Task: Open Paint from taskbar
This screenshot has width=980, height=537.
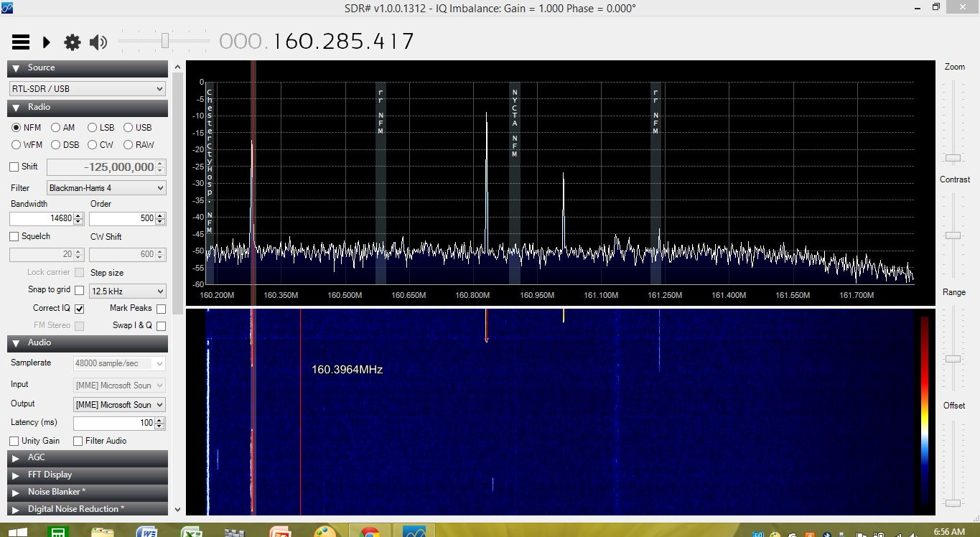Action: (325, 532)
